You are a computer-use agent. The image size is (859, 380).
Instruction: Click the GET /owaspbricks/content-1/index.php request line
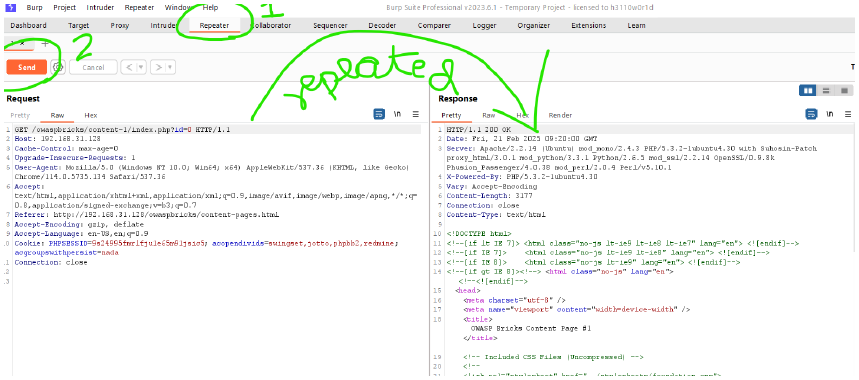[122, 130]
